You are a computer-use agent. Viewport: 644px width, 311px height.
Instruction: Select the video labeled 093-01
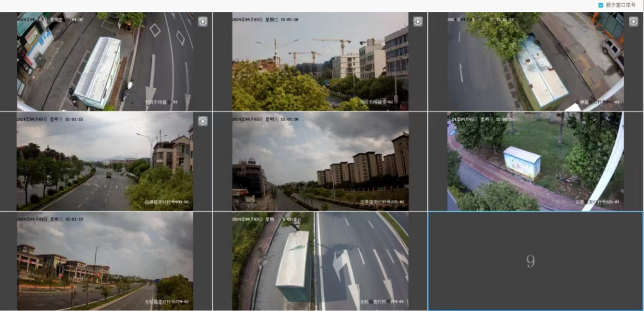(x=536, y=61)
